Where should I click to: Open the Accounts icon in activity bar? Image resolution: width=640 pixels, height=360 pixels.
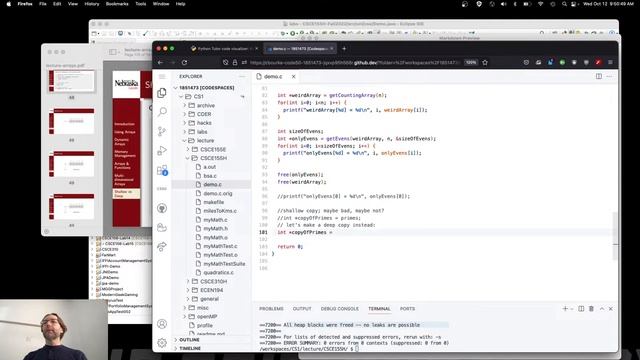coord(162,324)
